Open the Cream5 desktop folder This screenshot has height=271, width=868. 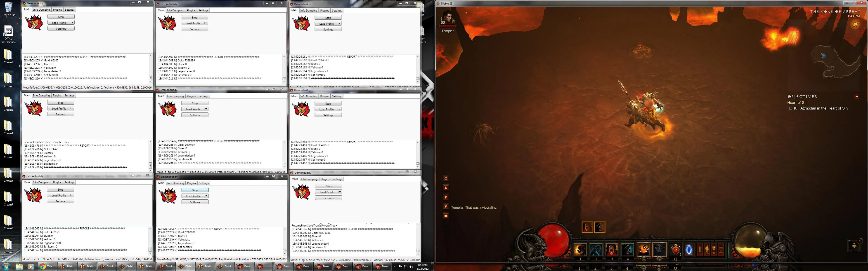[x=8, y=151]
